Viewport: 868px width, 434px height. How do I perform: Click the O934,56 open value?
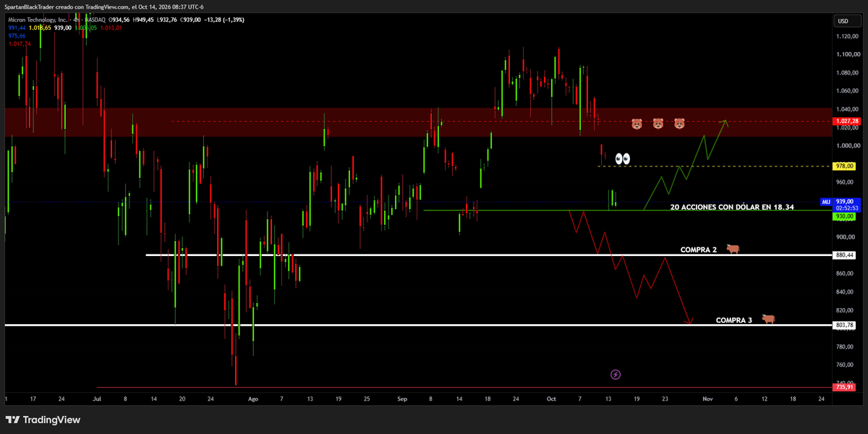(x=117, y=20)
